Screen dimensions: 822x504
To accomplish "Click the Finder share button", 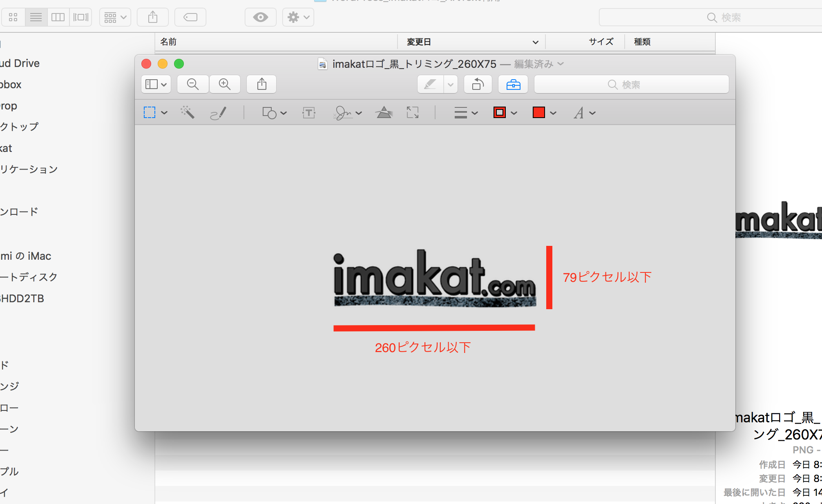I will click(153, 17).
